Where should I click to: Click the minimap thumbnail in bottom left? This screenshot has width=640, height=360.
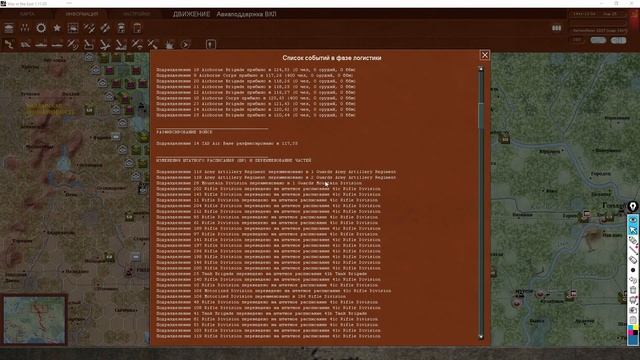pyautogui.click(x=34, y=320)
